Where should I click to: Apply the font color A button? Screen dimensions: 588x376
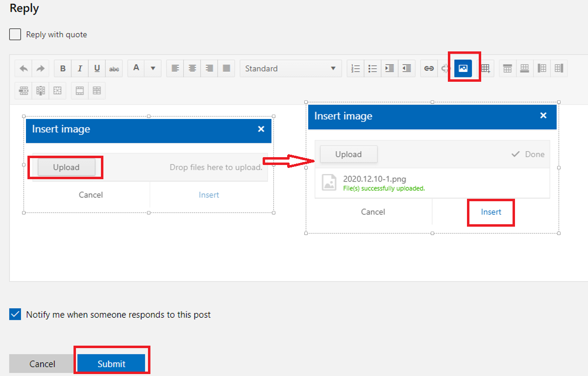click(x=136, y=69)
